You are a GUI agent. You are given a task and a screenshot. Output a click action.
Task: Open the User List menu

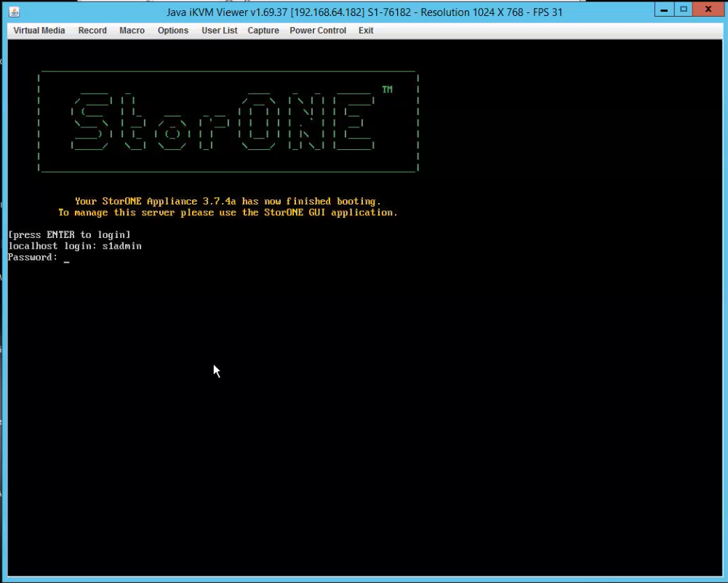click(x=219, y=31)
